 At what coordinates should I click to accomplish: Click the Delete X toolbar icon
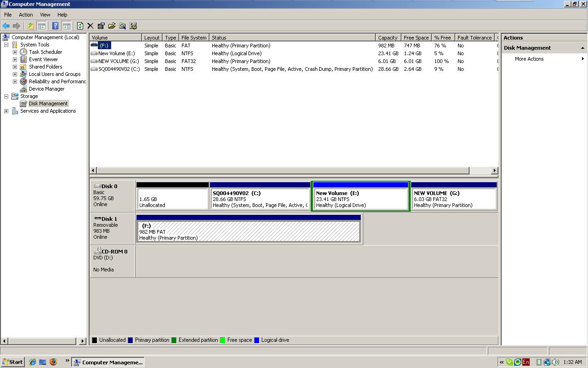[90, 26]
